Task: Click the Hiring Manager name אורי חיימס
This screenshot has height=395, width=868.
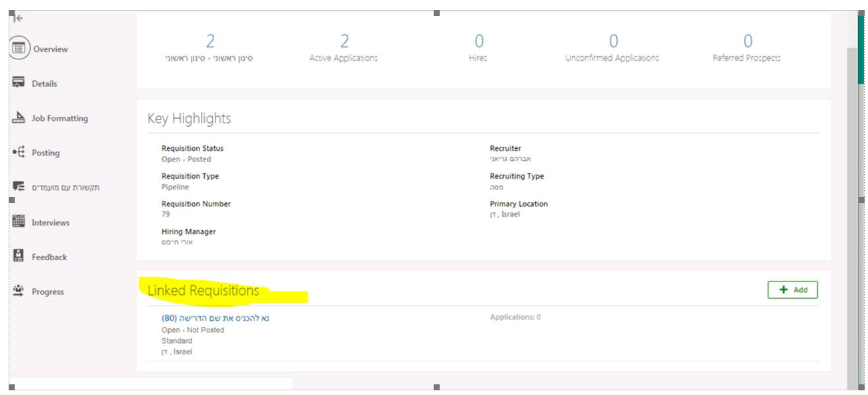Action: tap(177, 242)
